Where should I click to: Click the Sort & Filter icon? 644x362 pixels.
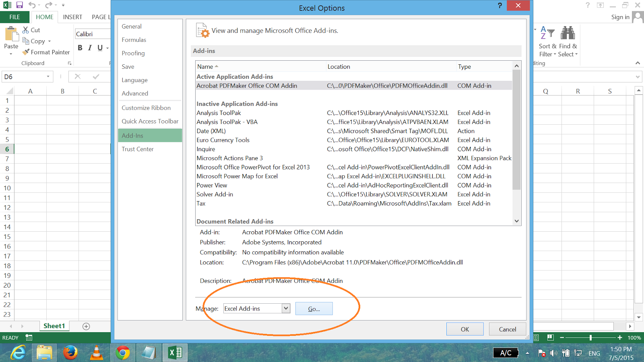coord(547,33)
